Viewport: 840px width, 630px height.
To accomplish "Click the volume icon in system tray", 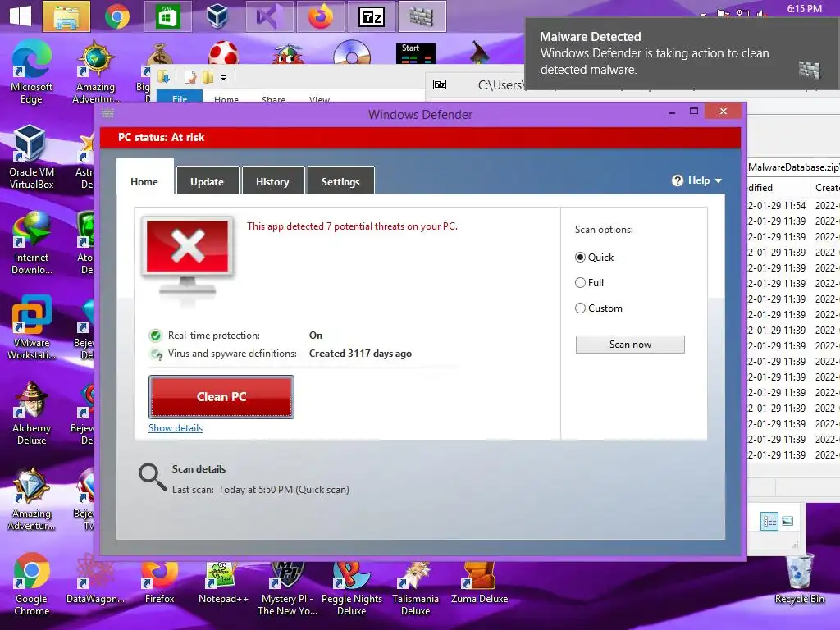I will click(761, 14).
